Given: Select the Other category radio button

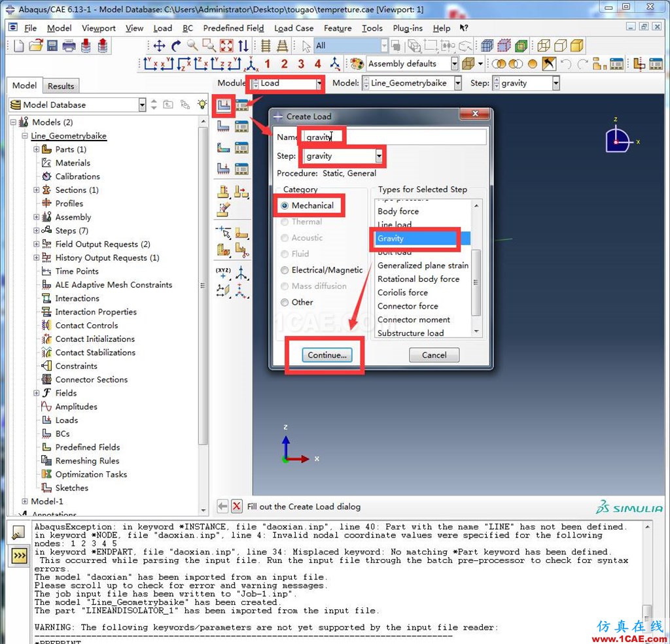Looking at the screenshot, I should pos(285,302).
